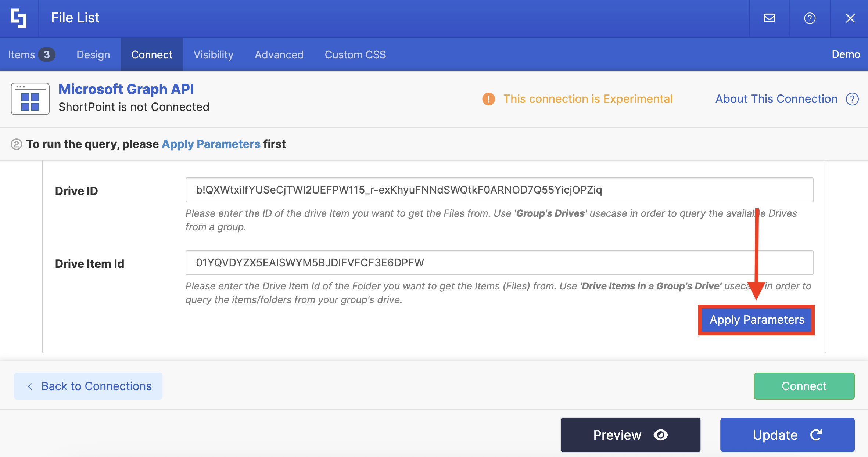This screenshot has height=457, width=868.
Task: Click the step two circle icon
Action: [x=16, y=144]
